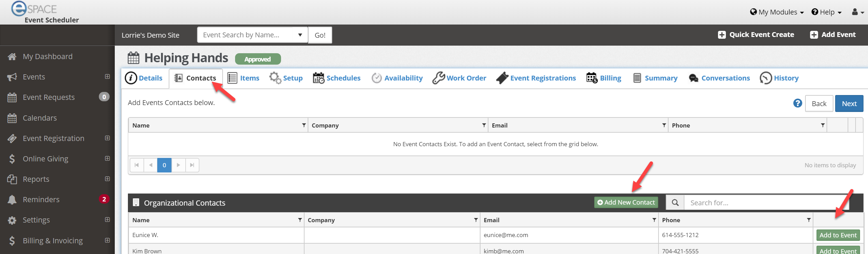The height and width of the screenshot is (254, 868).
Task: Open the Help dropdown menu
Action: tap(827, 12)
